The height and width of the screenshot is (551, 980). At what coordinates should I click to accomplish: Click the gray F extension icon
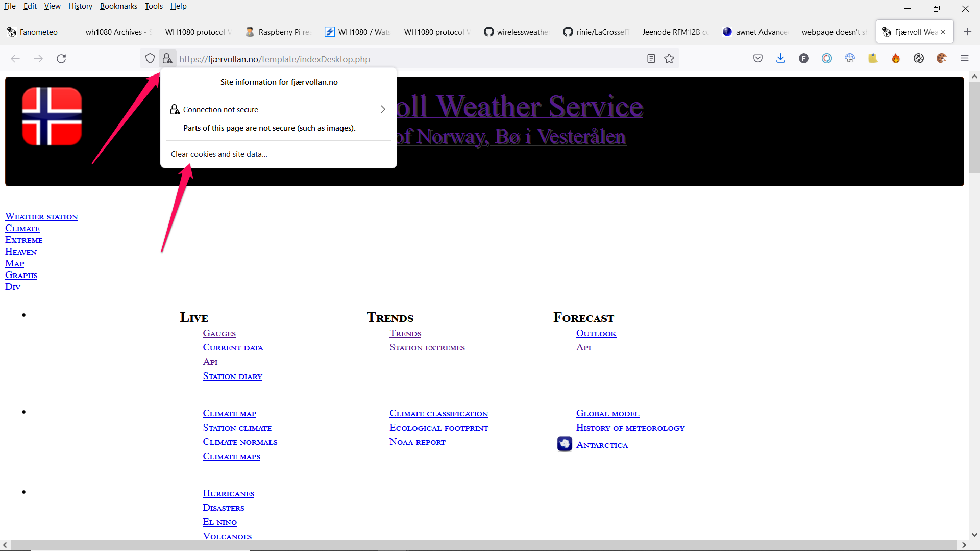pos(804,59)
